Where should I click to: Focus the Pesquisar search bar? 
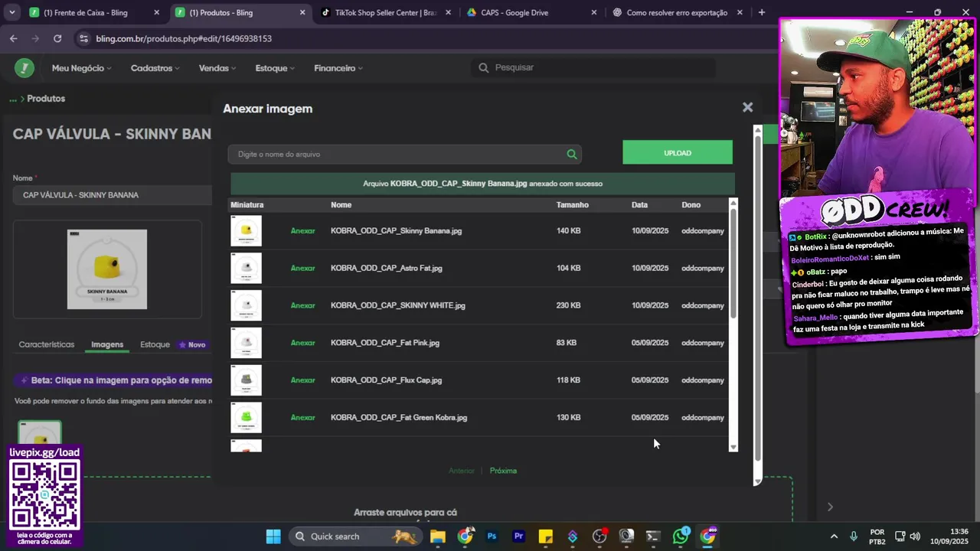593,67
